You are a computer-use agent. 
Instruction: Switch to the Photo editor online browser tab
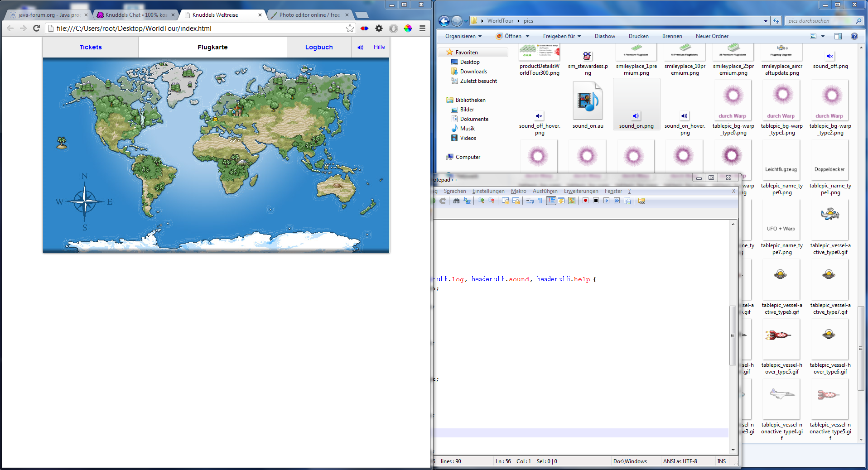[309, 15]
